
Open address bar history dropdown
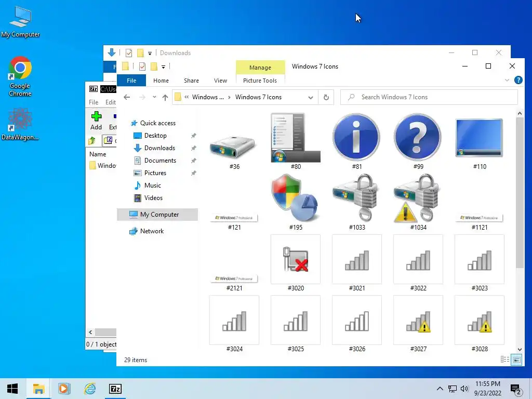coord(311,97)
